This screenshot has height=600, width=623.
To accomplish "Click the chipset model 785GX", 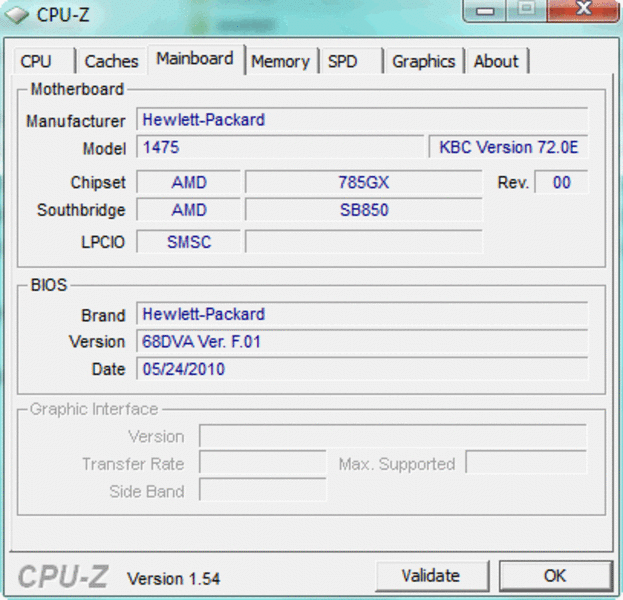I will coord(364,182).
